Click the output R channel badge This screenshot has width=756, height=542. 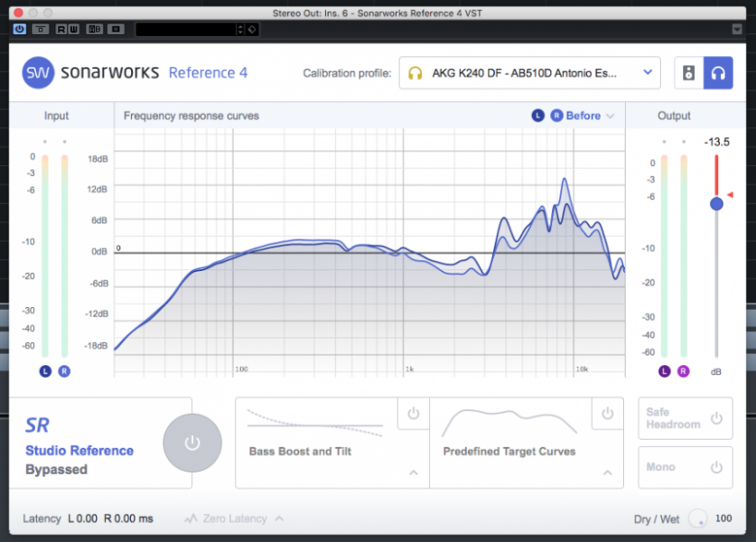(683, 370)
